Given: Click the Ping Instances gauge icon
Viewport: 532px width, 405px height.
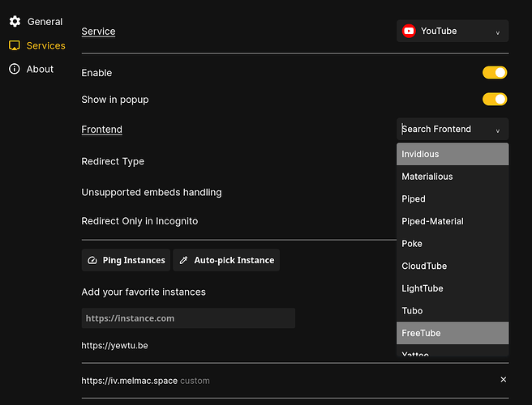Looking at the screenshot, I should click(x=92, y=260).
